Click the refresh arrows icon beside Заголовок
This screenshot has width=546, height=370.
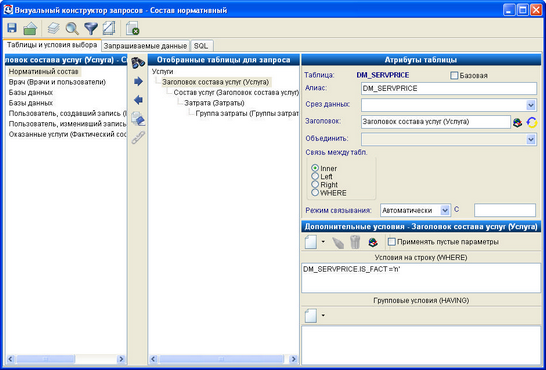point(531,122)
